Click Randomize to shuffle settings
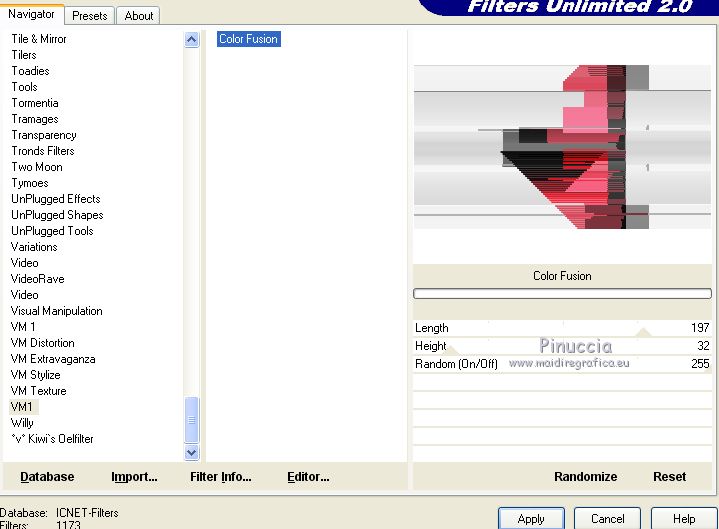Image resolution: width=719 pixels, height=529 pixels. click(586, 477)
